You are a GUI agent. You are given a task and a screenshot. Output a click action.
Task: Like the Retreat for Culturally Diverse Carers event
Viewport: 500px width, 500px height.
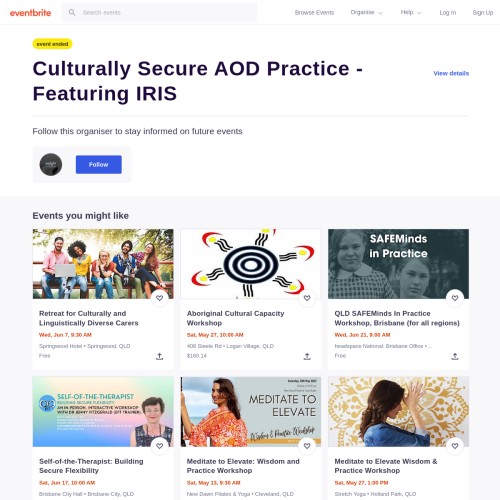[159, 298]
